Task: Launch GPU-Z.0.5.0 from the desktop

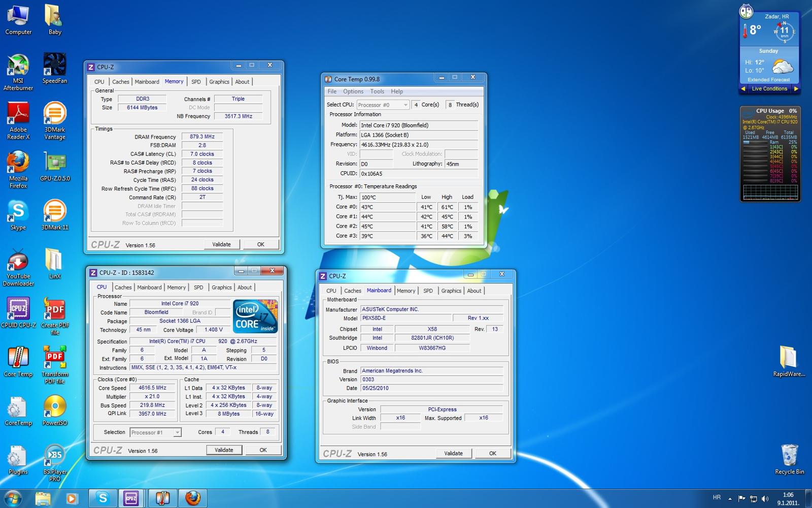Action: pyautogui.click(x=55, y=167)
